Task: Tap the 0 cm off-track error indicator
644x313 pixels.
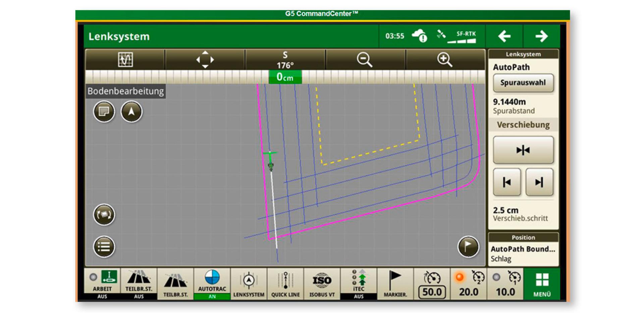Action: 285,77
